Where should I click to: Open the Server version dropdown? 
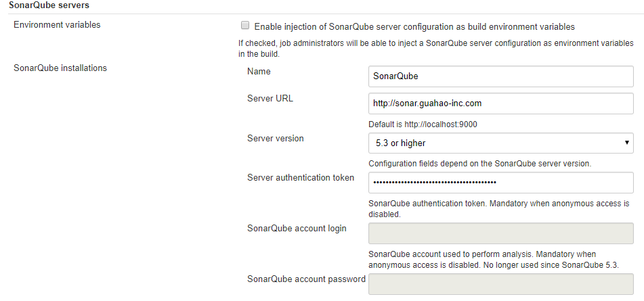pyautogui.click(x=500, y=143)
